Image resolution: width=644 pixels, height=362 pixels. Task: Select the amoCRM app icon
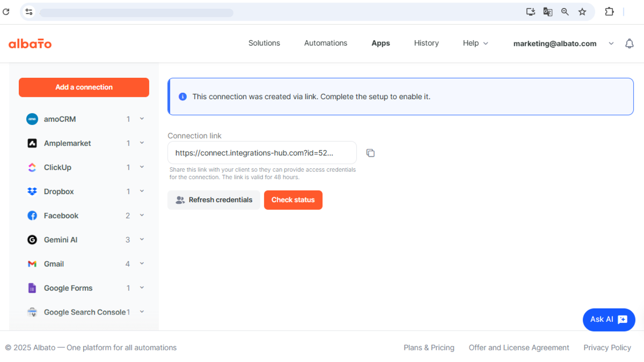pos(32,119)
